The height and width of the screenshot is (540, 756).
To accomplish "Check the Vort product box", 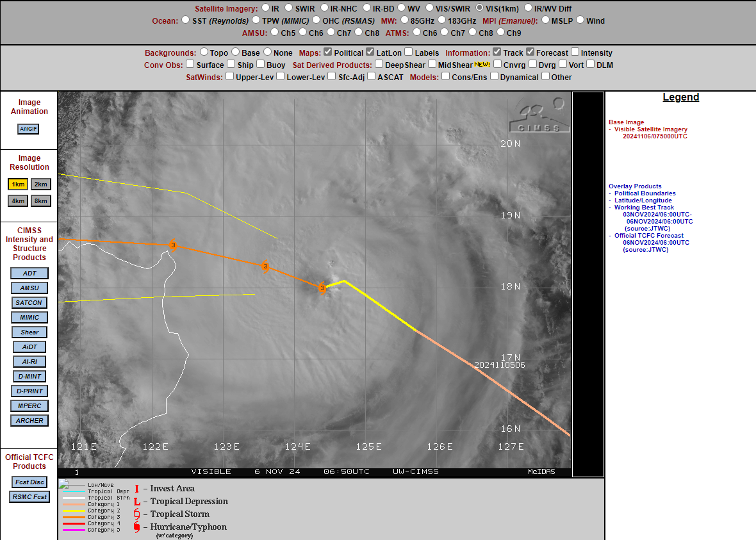I will point(563,63).
